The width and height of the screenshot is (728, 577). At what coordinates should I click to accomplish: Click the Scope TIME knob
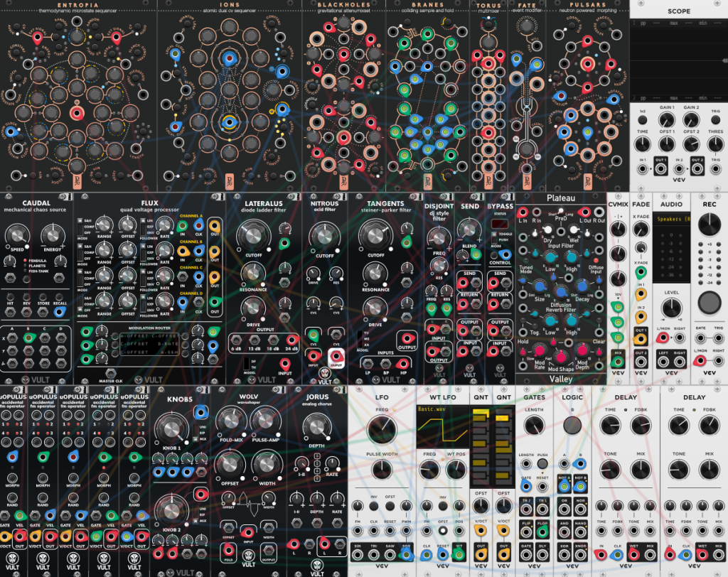[643, 144]
